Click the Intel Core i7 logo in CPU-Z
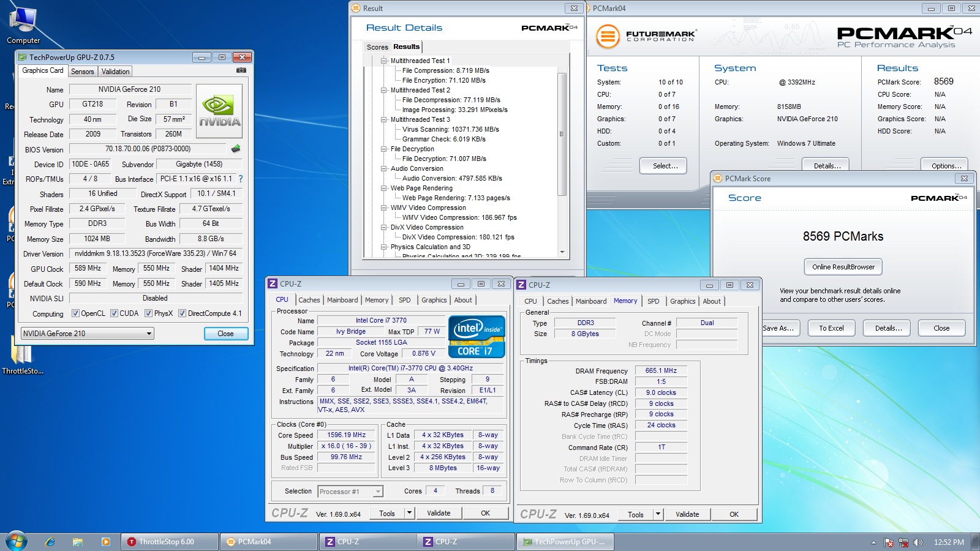Screen dimensions: 980x551 (477, 336)
